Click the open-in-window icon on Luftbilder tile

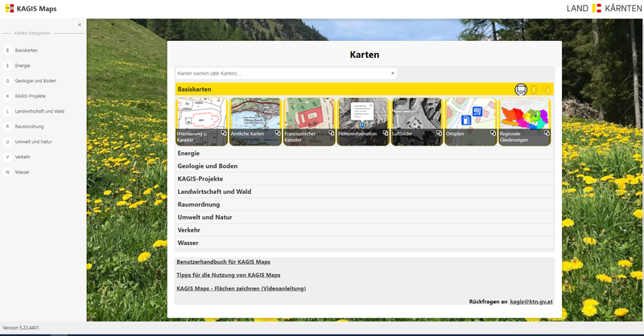pyautogui.click(x=438, y=133)
